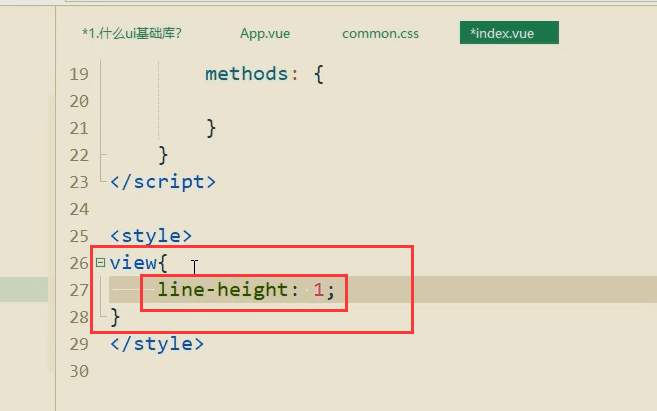
Task: Collapse the view{ block on line 26
Action: [x=100, y=263]
